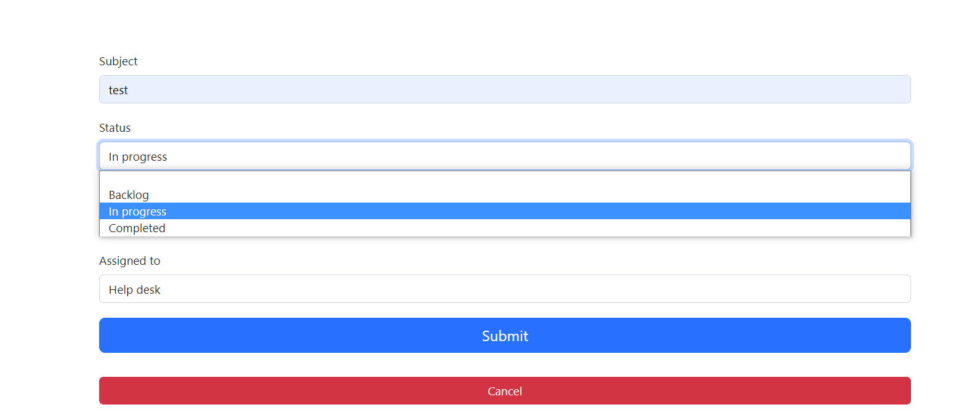
Task: Click the blue Submit bar
Action: click(x=505, y=335)
